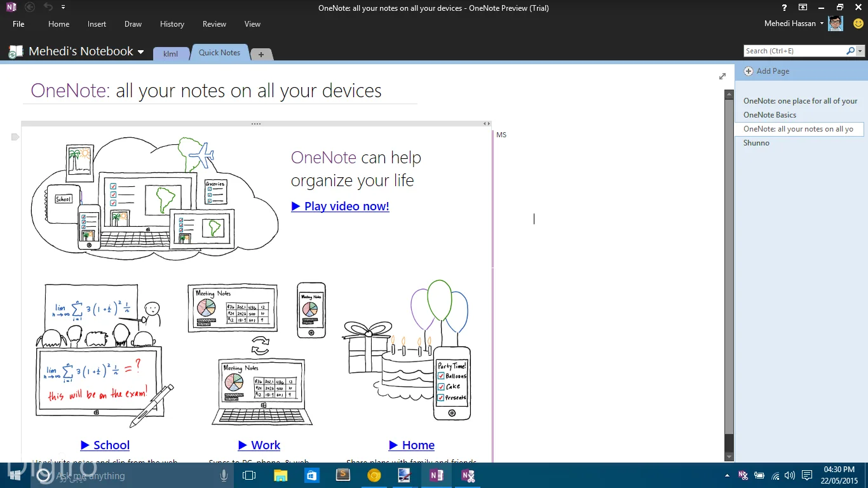Screen dimensions: 868x488
Task: Click the Cortana microphone icon
Action: (x=224, y=475)
